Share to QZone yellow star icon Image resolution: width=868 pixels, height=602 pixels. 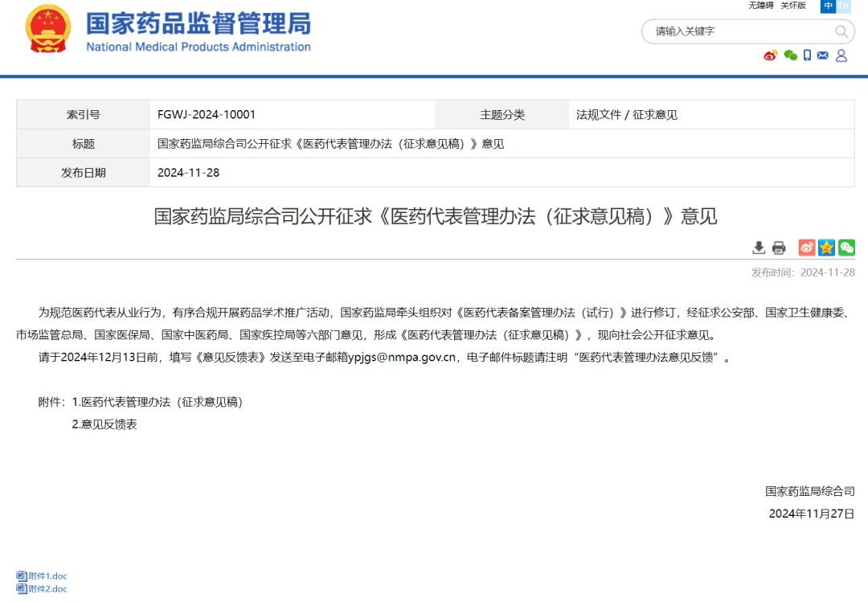tap(826, 248)
